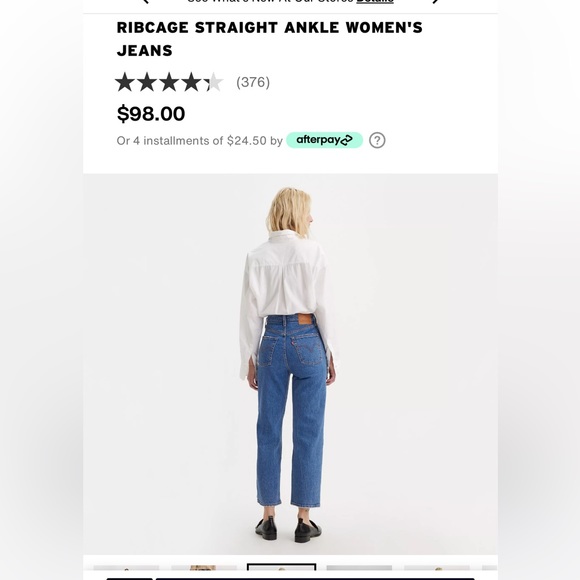
Task: Select the first product thumbnail
Action: click(126, 568)
